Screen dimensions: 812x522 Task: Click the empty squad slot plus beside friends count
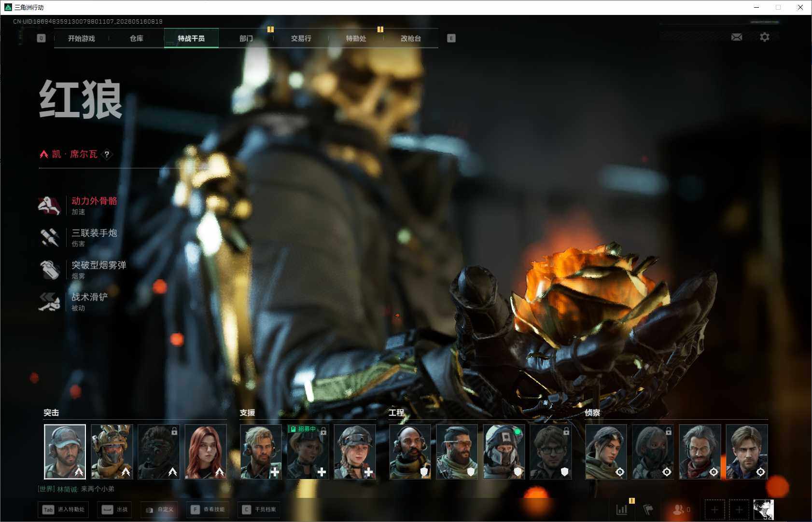pos(714,509)
